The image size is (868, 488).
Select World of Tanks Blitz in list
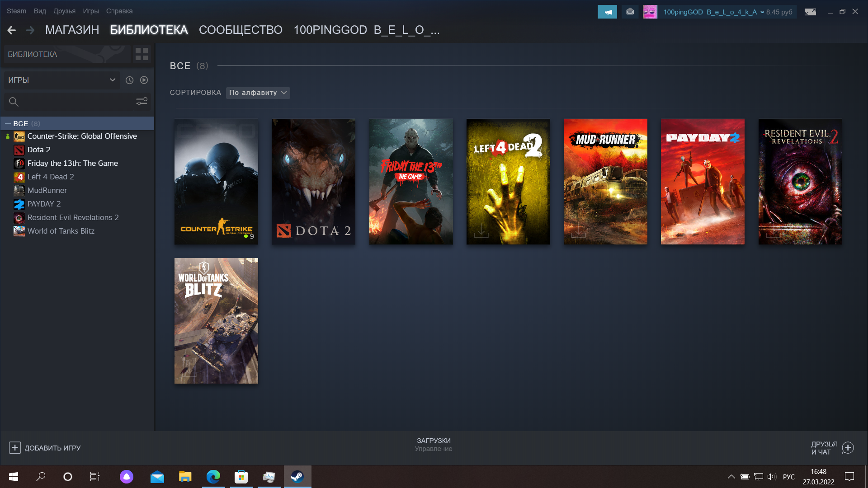61,231
